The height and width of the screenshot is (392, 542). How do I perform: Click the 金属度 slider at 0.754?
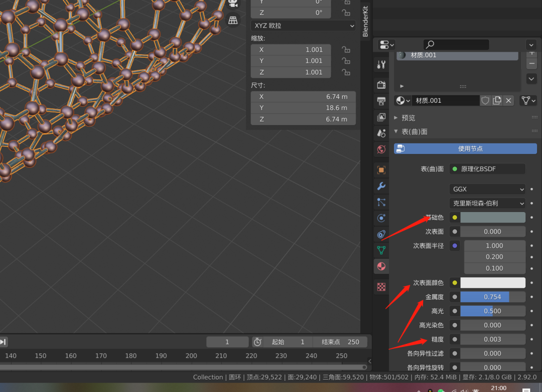493,297
